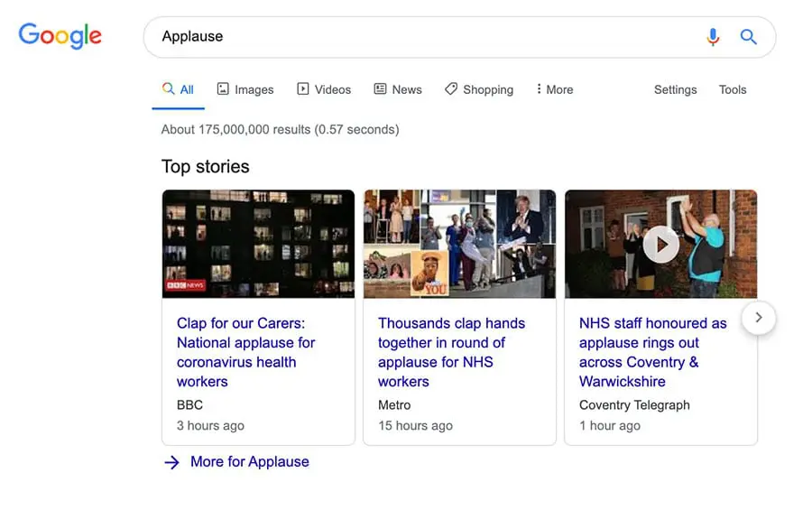Select the News tab

pos(398,89)
